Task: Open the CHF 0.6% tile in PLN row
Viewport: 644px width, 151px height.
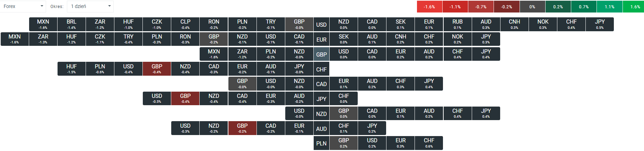Action: click(x=429, y=143)
